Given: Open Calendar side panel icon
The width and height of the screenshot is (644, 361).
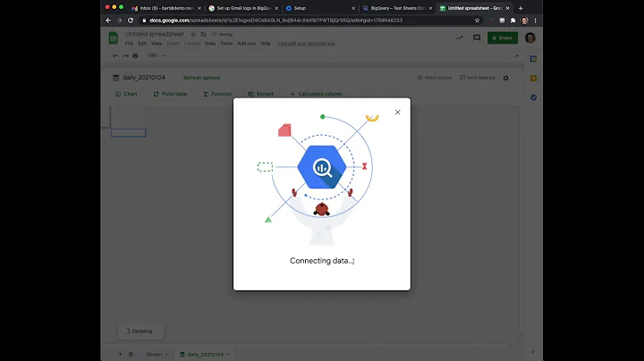Looking at the screenshot, I should click(533, 59).
